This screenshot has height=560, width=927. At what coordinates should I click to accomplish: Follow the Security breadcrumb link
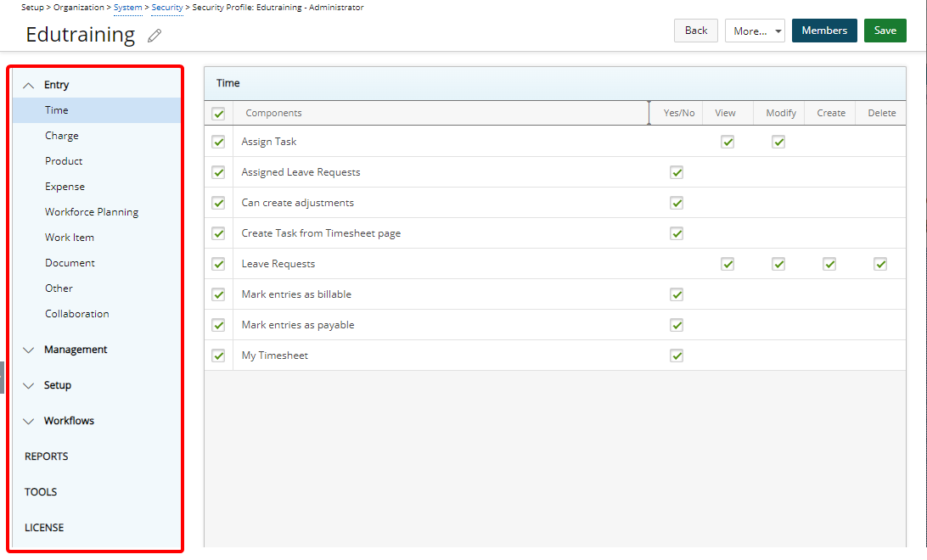click(x=167, y=8)
